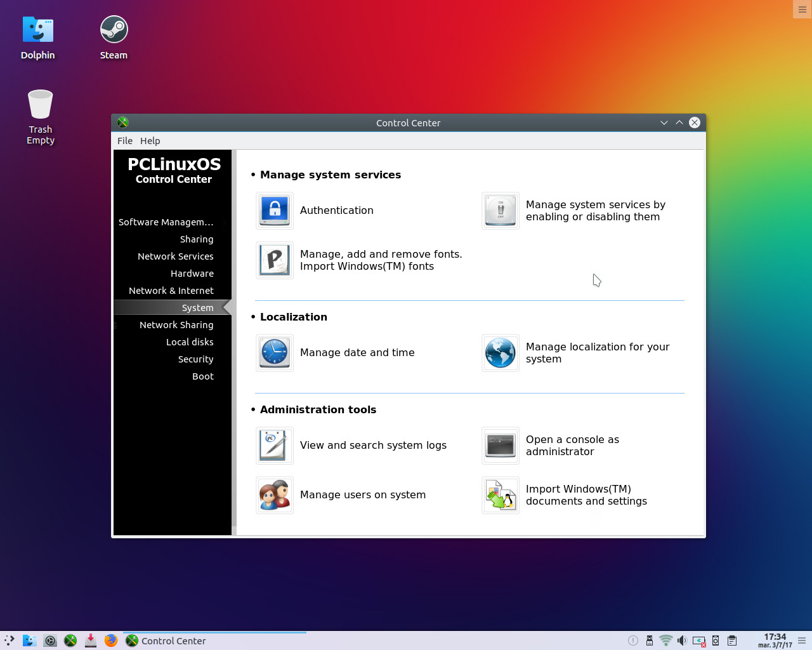This screenshot has height=650, width=812.
Task: Click the system services switch icon
Action: pos(501,211)
